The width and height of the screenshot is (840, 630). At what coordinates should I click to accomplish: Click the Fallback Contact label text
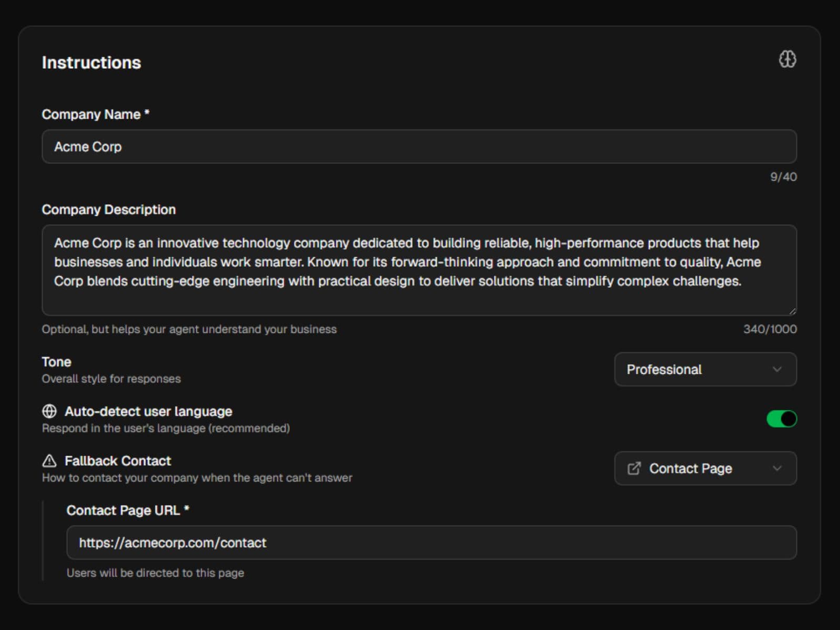118,461
